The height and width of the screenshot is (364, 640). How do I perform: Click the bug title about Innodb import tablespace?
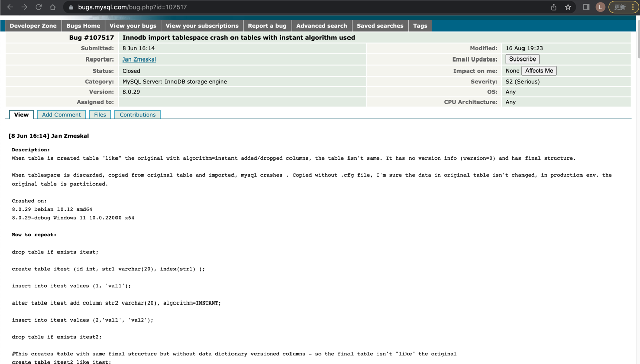[x=239, y=38]
